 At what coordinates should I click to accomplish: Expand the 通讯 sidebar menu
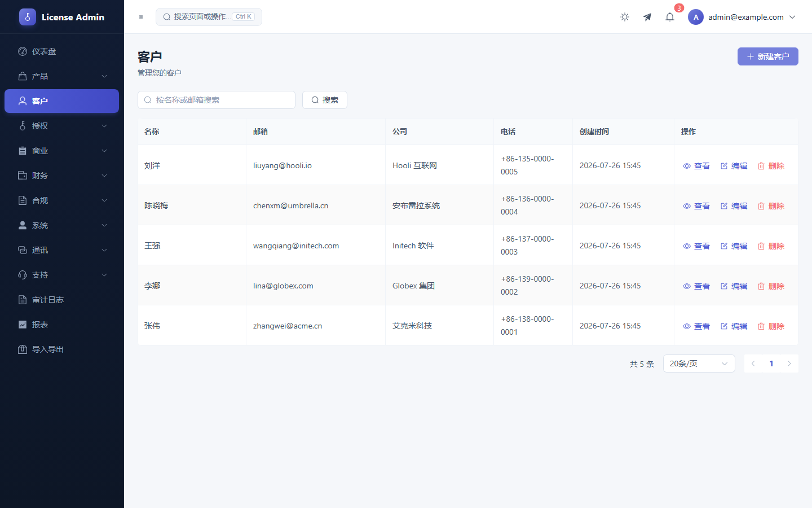pyautogui.click(x=62, y=250)
